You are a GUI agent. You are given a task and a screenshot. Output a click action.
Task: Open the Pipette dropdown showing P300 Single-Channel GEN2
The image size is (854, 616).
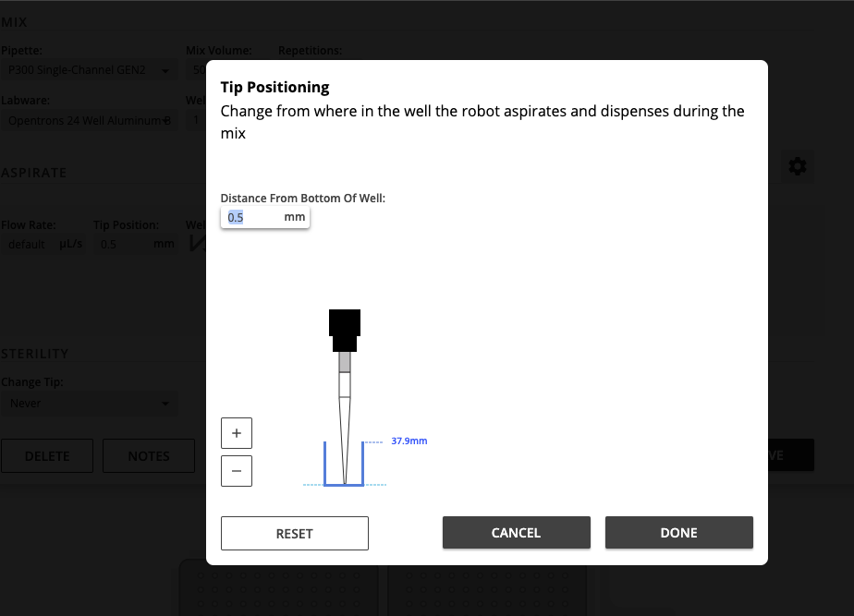tap(90, 69)
